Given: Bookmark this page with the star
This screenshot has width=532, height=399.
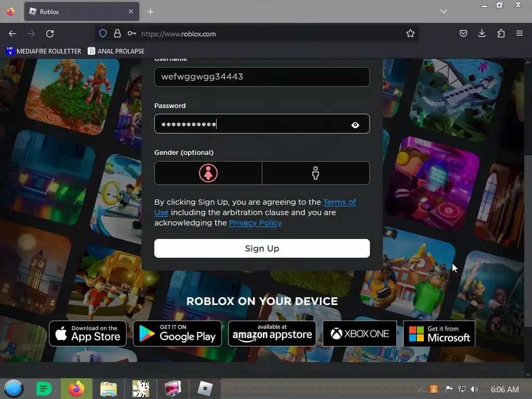Looking at the screenshot, I should click(410, 33).
